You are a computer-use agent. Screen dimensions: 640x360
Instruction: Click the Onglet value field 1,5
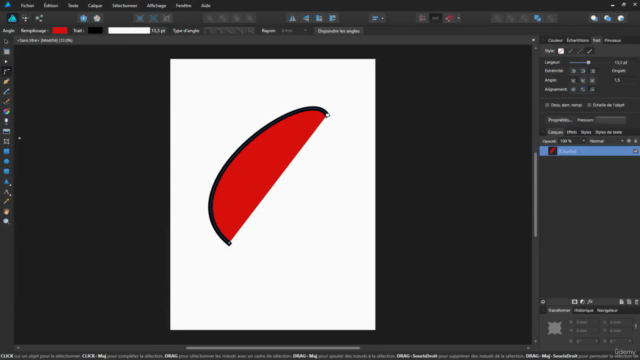pos(624,80)
